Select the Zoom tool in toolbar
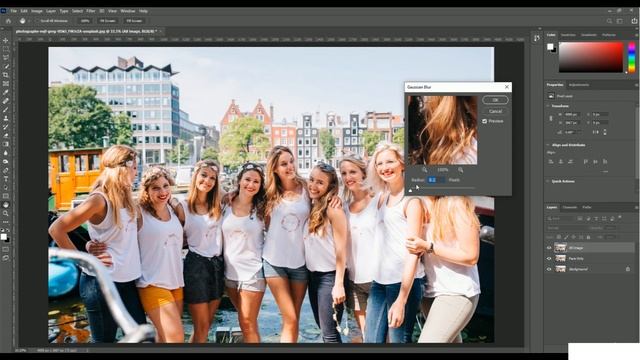Image resolution: width=640 pixels, height=360 pixels. (x=6, y=213)
